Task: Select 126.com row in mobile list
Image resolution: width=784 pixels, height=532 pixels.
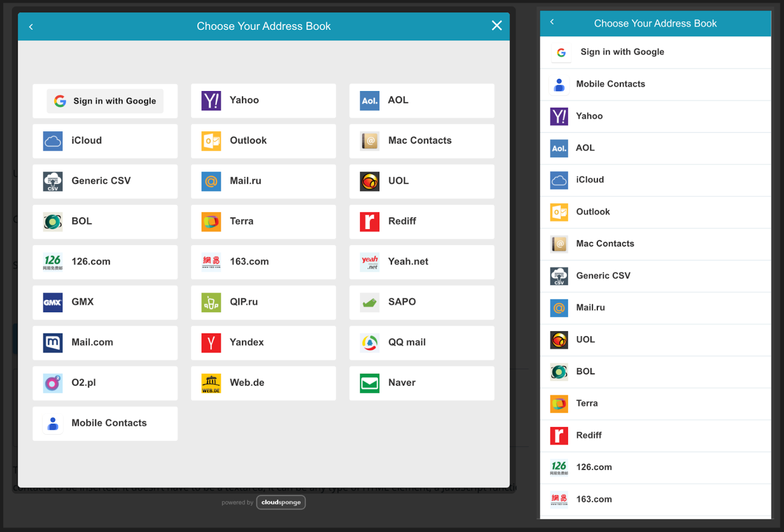Action: coord(655,467)
